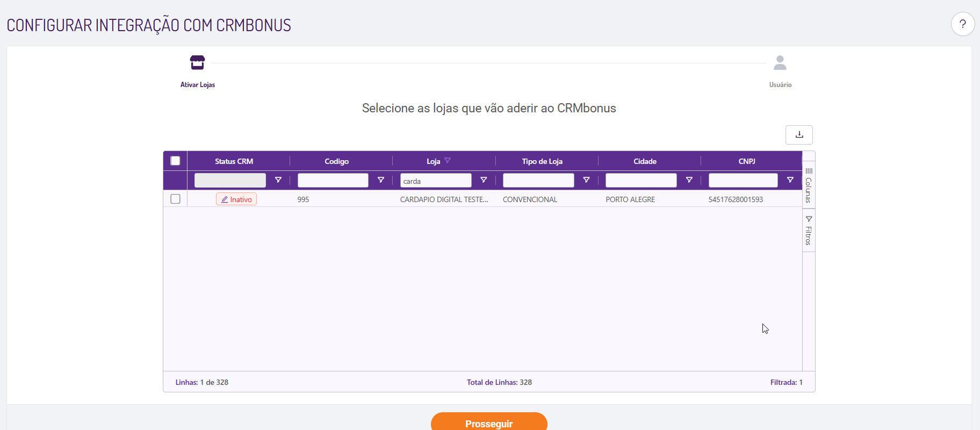Sort by Tipo de Loja column header
The height and width of the screenshot is (430, 980).
(x=542, y=161)
